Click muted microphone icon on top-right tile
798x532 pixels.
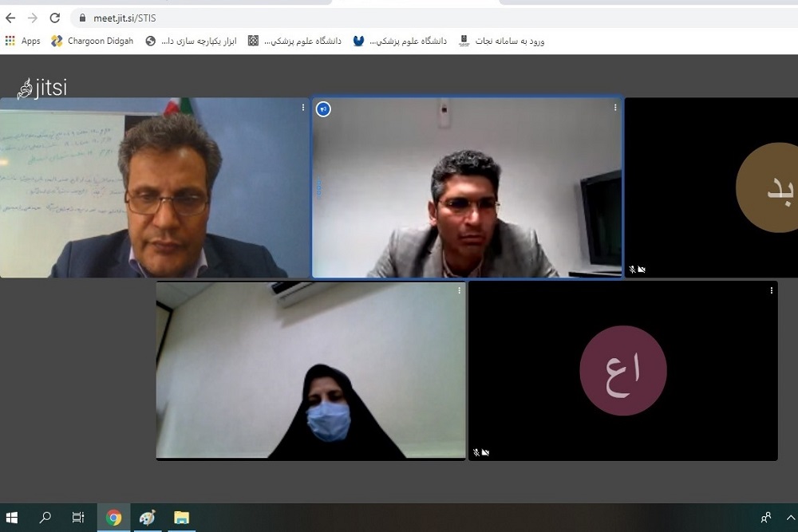point(632,270)
